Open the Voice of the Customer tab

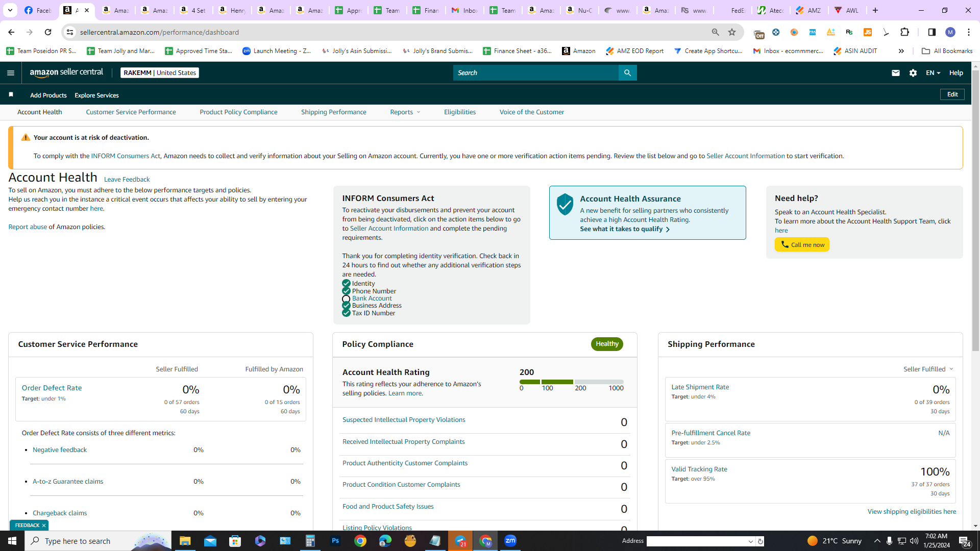[x=532, y=112]
